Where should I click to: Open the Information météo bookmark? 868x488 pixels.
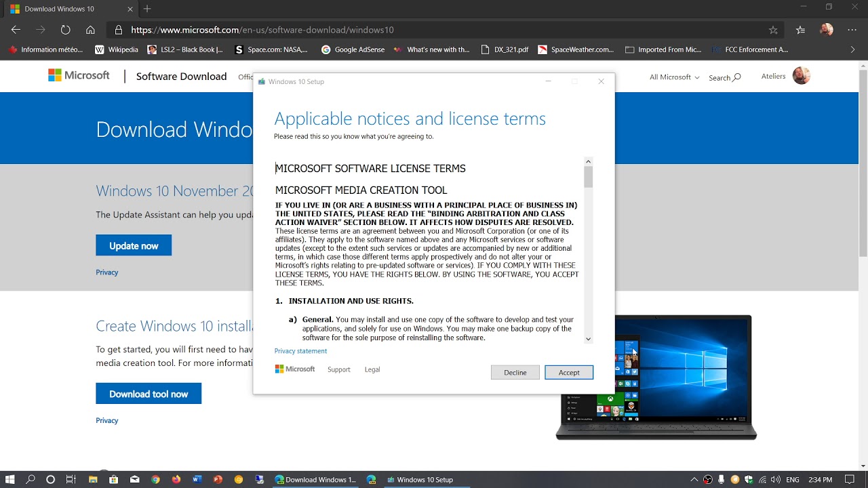(x=45, y=49)
